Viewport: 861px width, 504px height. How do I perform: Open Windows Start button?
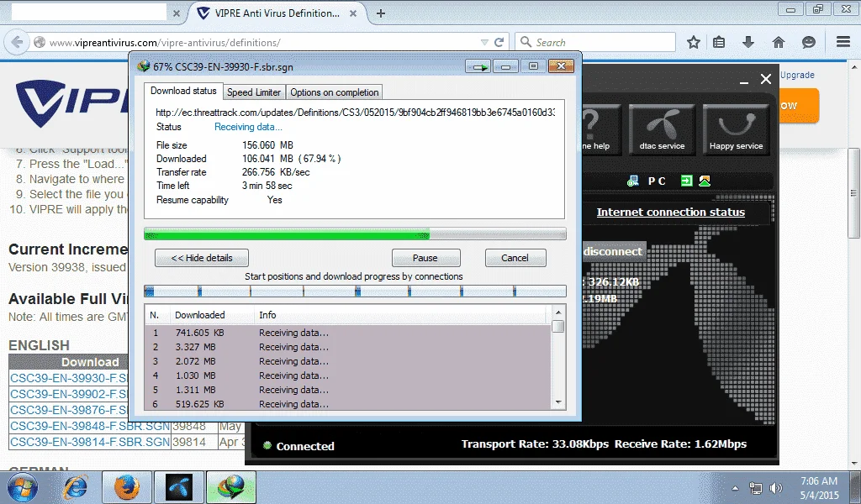coord(23,487)
